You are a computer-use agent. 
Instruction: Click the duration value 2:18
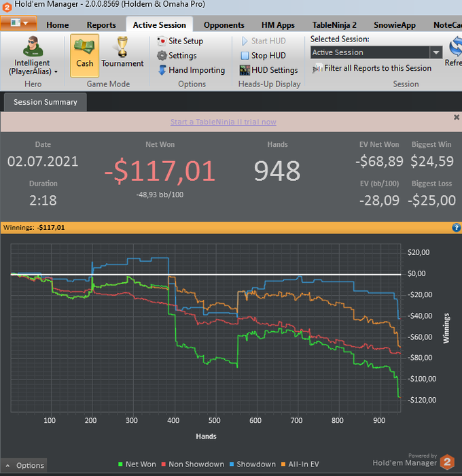click(x=43, y=201)
